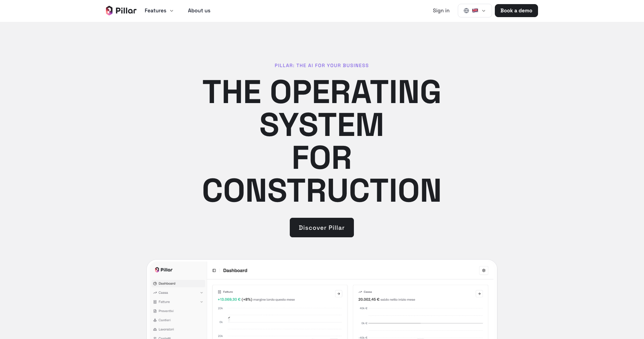The height and width of the screenshot is (339, 644).
Task: Select Dashboard in the sidebar
Action: (x=178, y=284)
